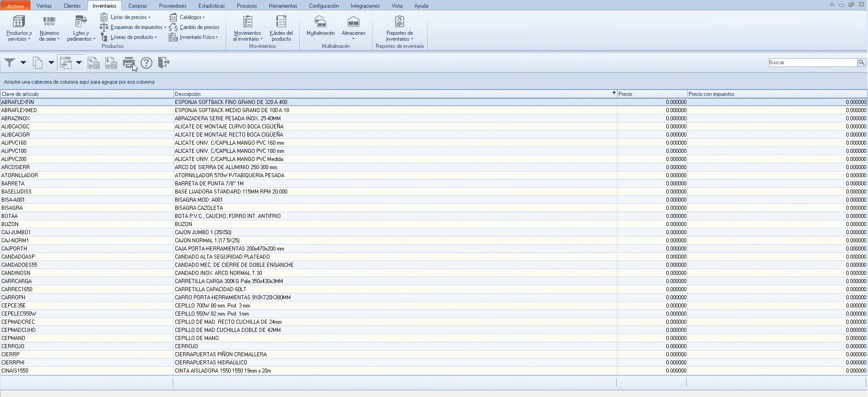The width and height of the screenshot is (868, 397).
Task: Click the copy documents toolbar icon
Action: (38, 63)
